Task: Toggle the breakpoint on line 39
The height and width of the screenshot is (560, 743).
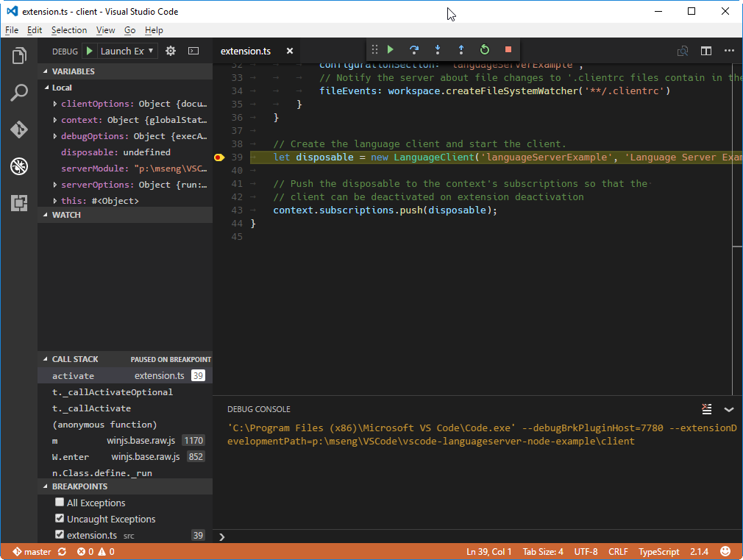Action: pos(218,157)
